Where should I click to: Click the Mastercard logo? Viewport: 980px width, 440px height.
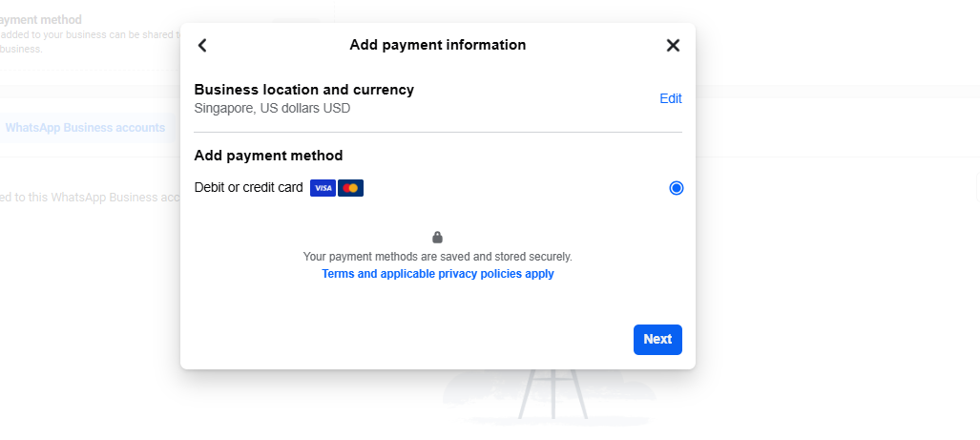pos(350,188)
